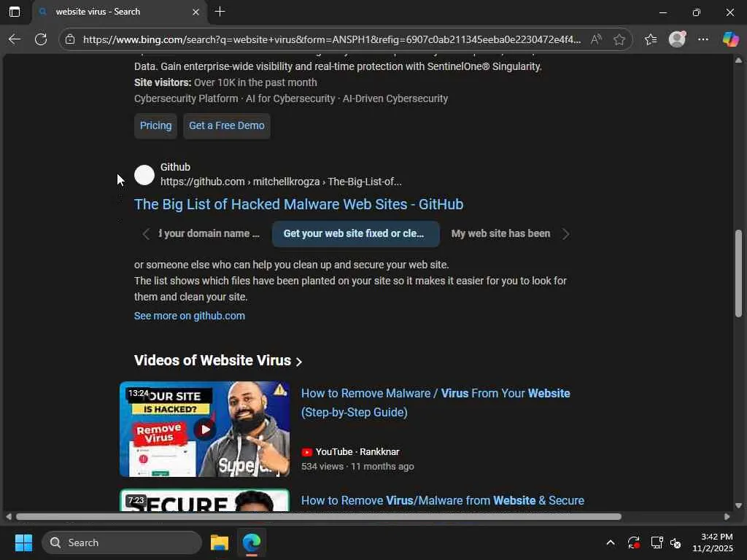Follow the 'See more on github.com' link
The image size is (747, 560).
click(190, 316)
